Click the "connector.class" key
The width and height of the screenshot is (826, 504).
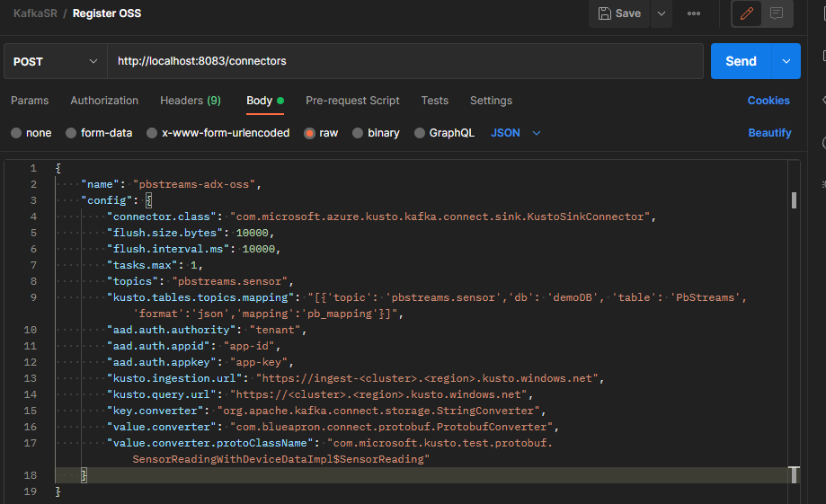click(162, 217)
